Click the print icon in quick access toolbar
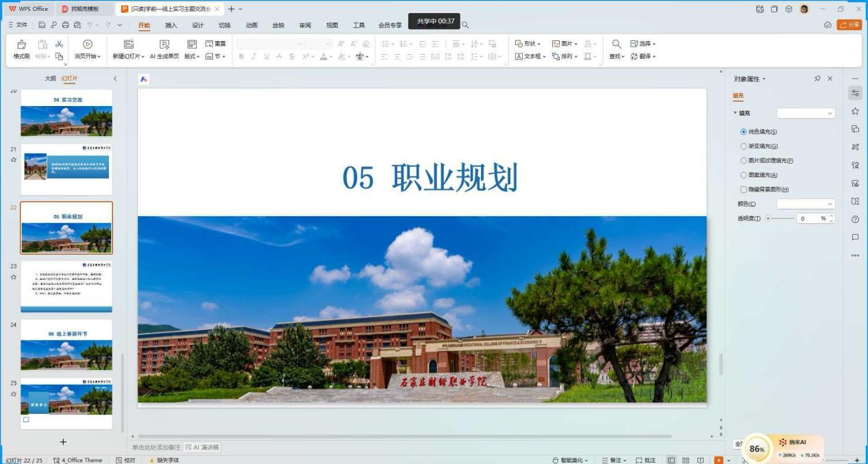868x464 pixels. (x=65, y=25)
